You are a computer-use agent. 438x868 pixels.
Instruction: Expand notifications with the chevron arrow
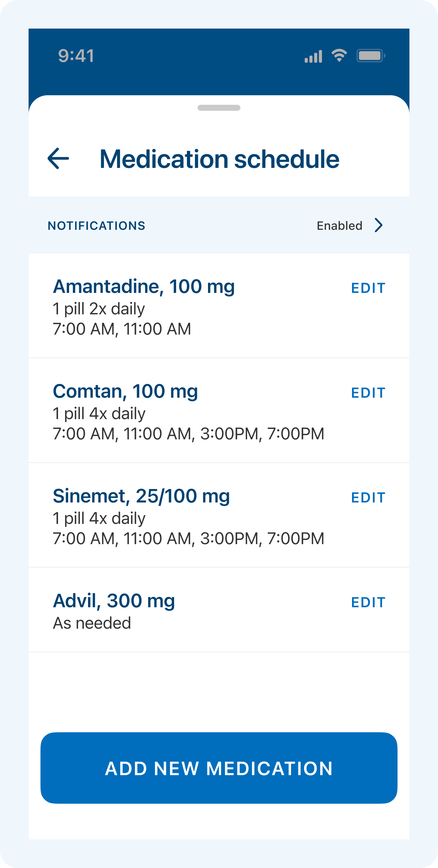379,225
